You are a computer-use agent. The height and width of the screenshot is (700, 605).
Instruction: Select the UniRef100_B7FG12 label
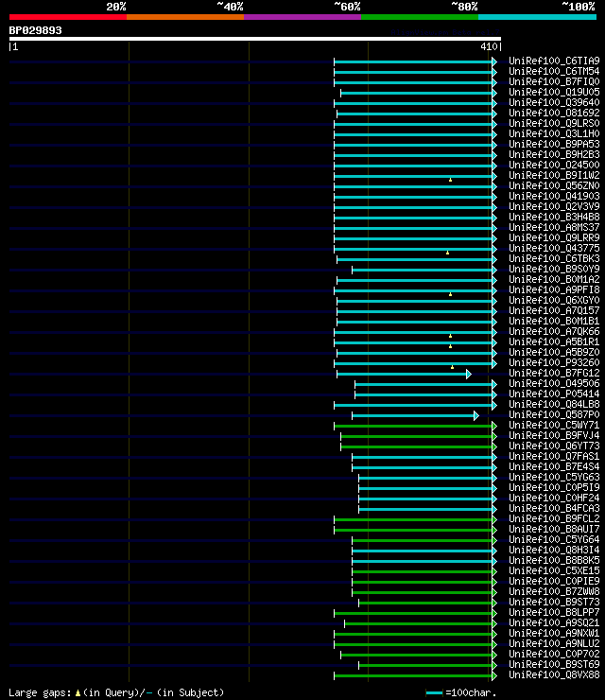click(x=554, y=374)
